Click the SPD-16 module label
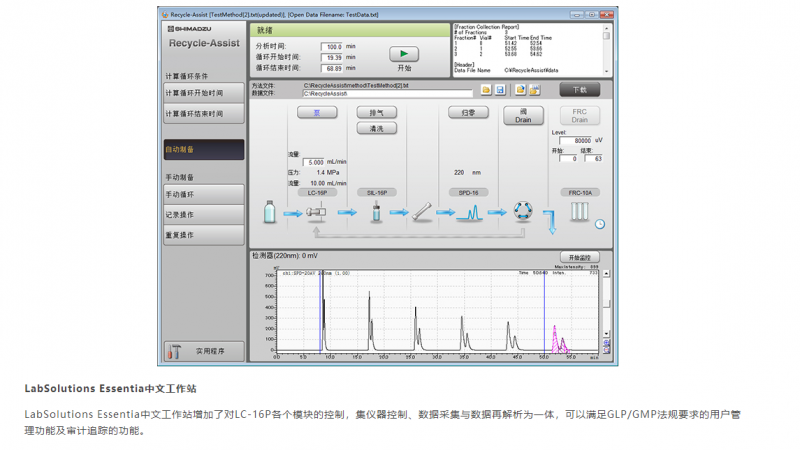This screenshot has width=800, height=450. pos(468,193)
